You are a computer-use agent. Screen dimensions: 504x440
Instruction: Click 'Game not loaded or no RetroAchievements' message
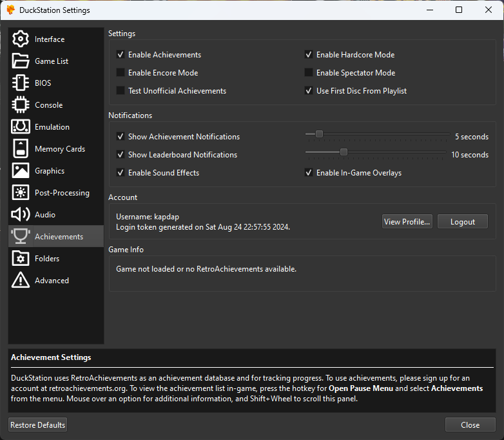(206, 269)
